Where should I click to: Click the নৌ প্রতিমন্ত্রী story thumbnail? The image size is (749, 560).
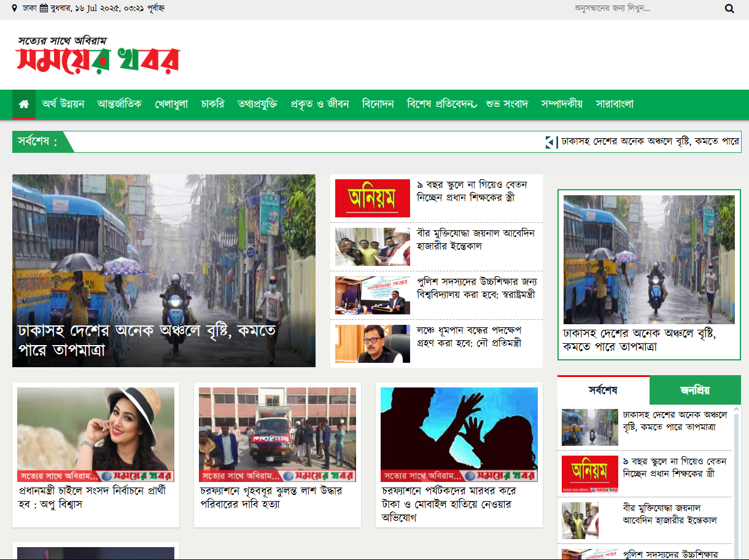coord(373,344)
